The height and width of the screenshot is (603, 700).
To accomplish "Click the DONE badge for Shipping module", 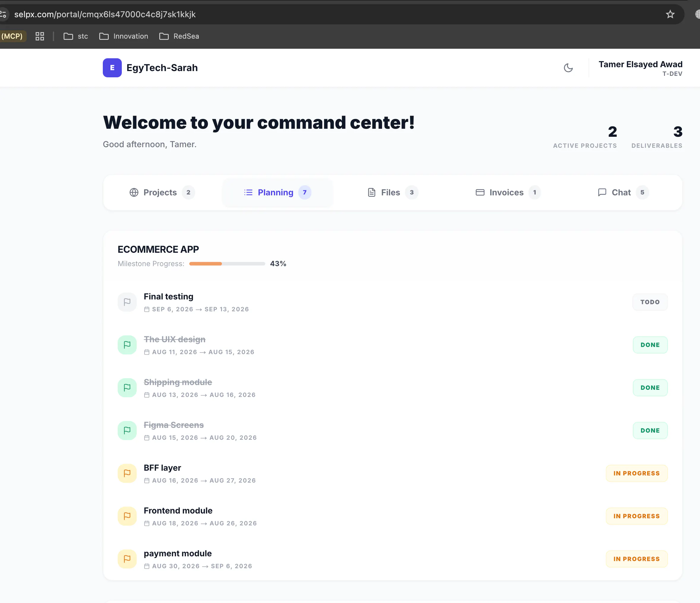I will point(650,388).
